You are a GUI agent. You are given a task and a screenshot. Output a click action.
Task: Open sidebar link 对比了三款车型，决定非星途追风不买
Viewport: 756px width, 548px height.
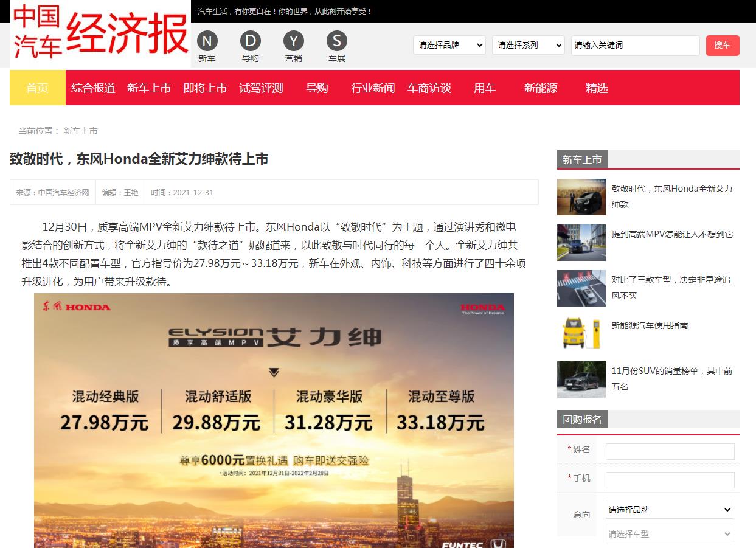click(671, 288)
